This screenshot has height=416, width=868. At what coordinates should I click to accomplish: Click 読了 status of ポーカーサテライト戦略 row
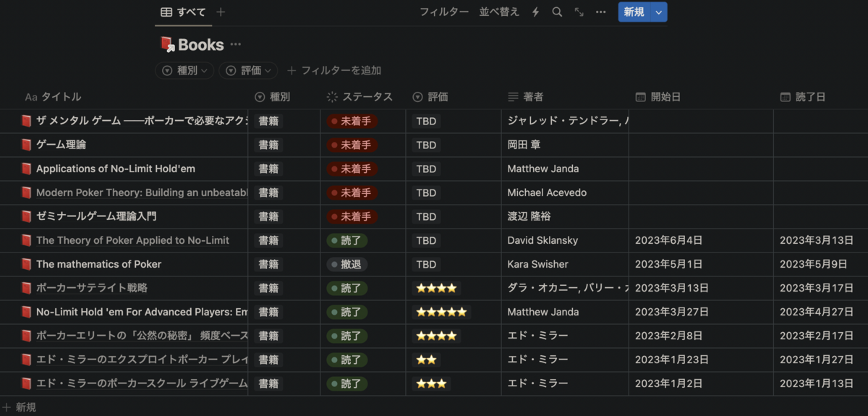coord(347,288)
